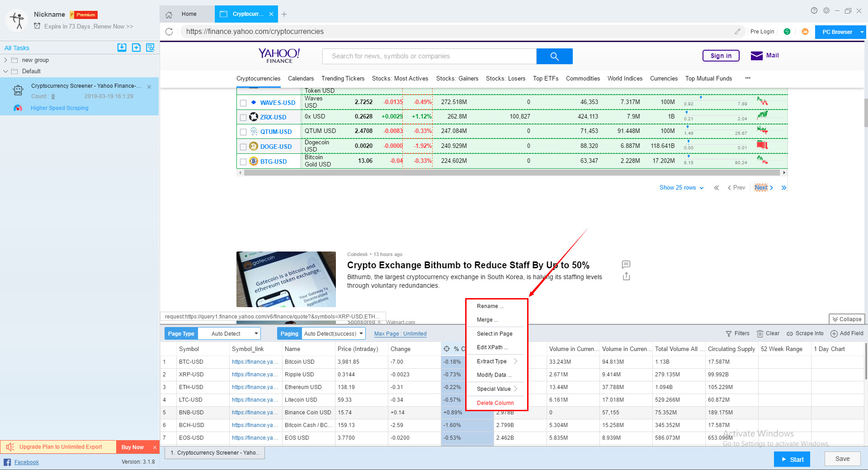The image size is (868, 470).
Task: Click the article comment icon
Action: (626, 264)
